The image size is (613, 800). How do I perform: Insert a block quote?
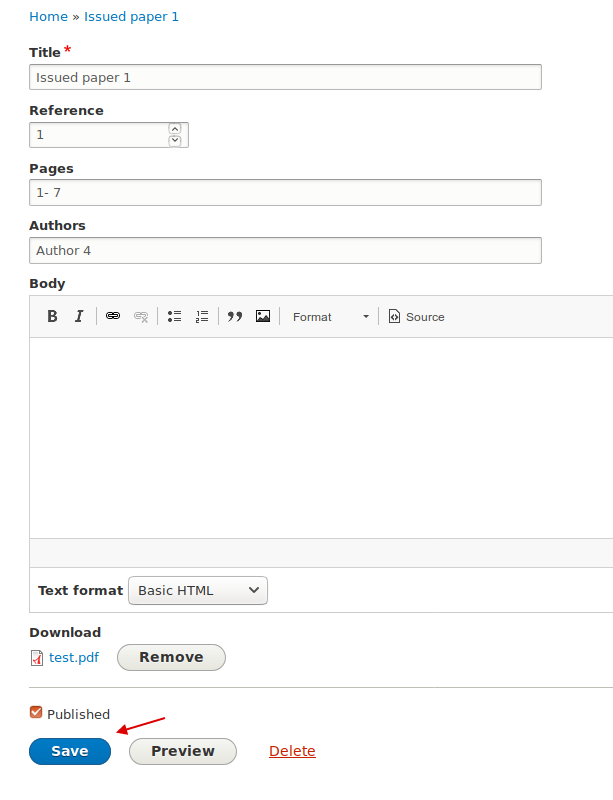coord(235,316)
